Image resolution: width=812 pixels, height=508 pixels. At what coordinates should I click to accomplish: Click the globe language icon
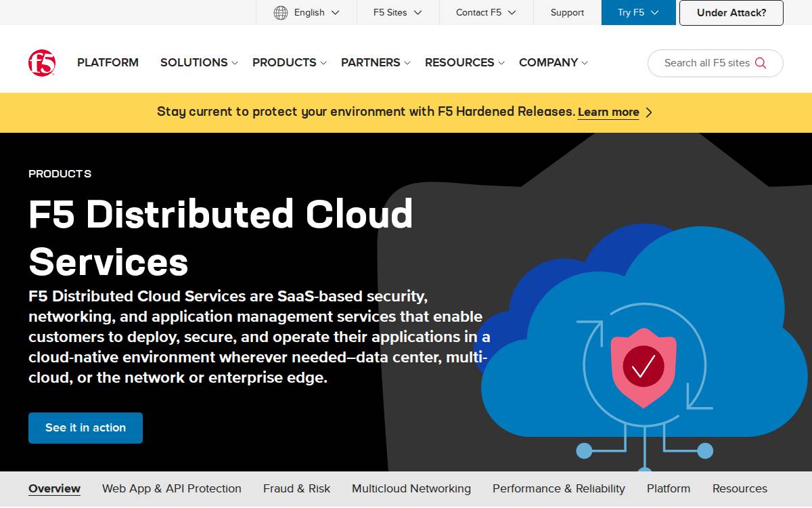click(x=281, y=12)
